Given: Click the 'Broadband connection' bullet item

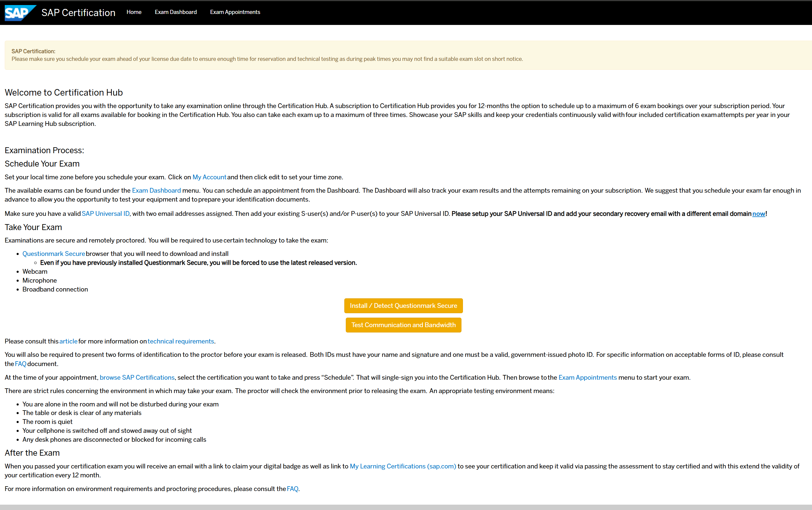Looking at the screenshot, I should point(55,289).
